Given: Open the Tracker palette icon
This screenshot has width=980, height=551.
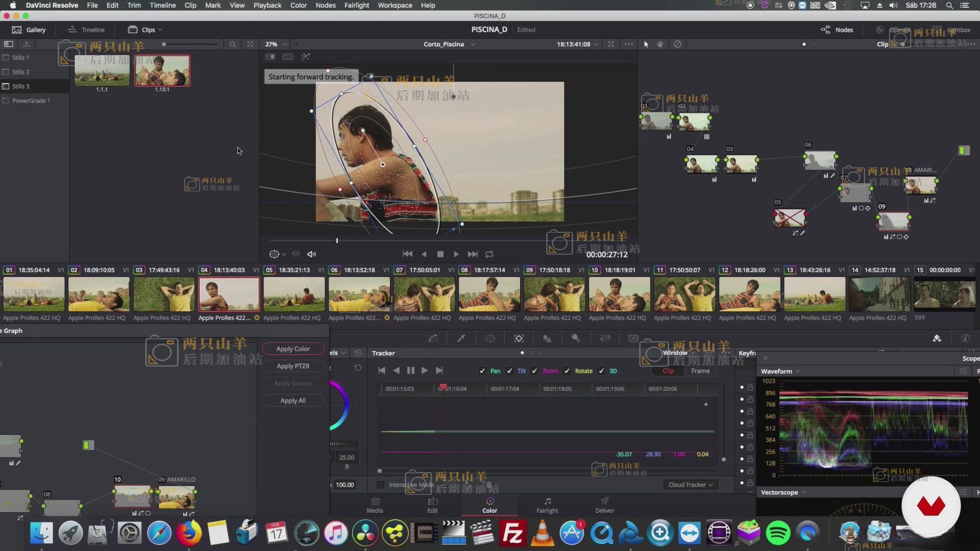Looking at the screenshot, I should [519, 338].
